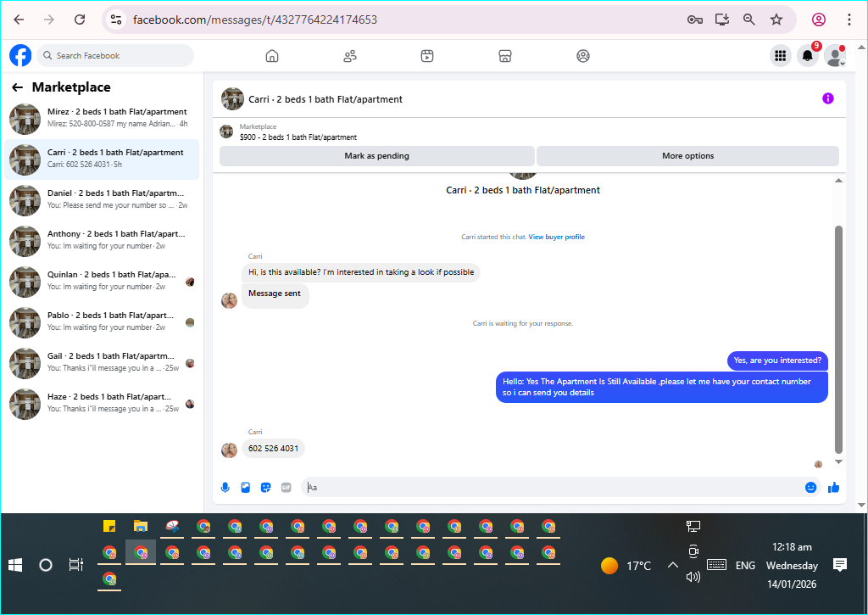The width and height of the screenshot is (868, 615).
Task: Click the message input field
Action: pyautogui.click(x=554, y=488)
